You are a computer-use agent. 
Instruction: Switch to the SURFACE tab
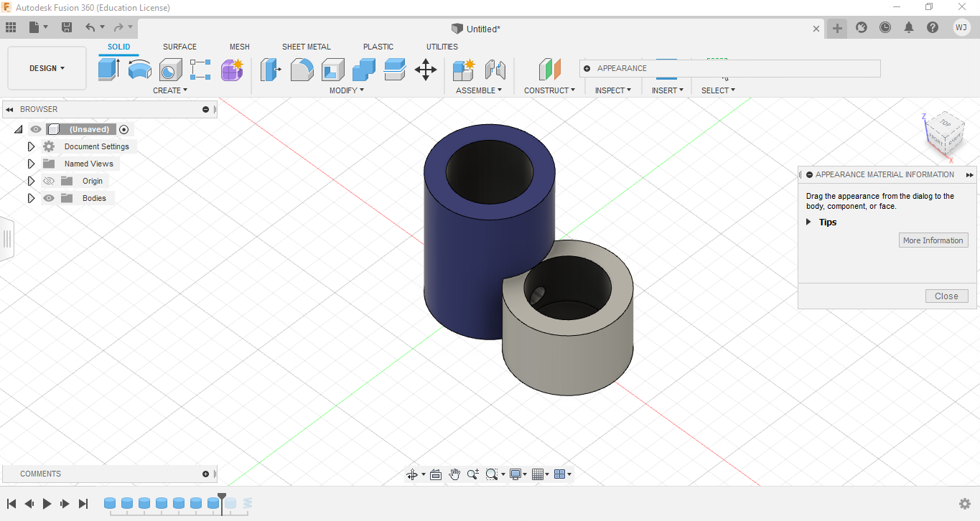[x=179, y=47]
